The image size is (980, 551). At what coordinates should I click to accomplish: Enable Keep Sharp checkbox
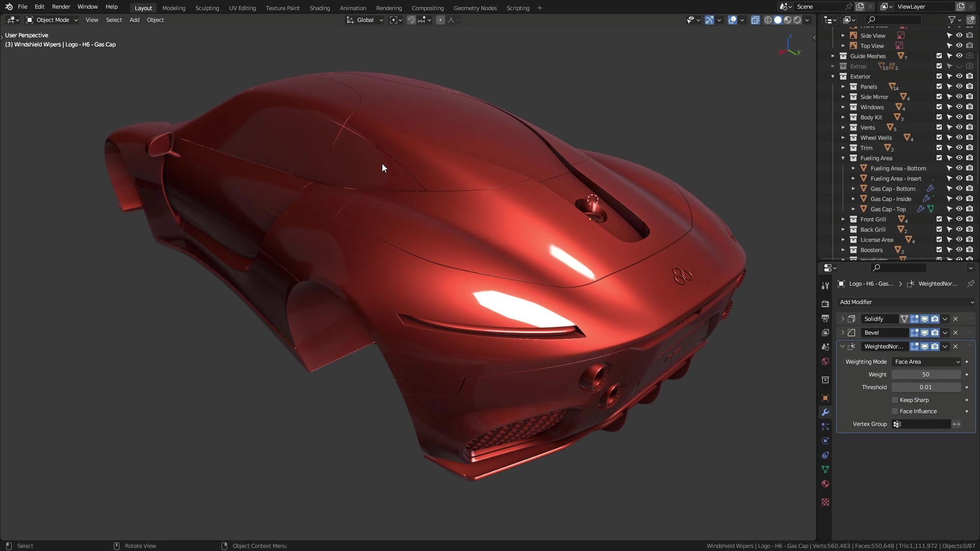[x=895, y=400]
